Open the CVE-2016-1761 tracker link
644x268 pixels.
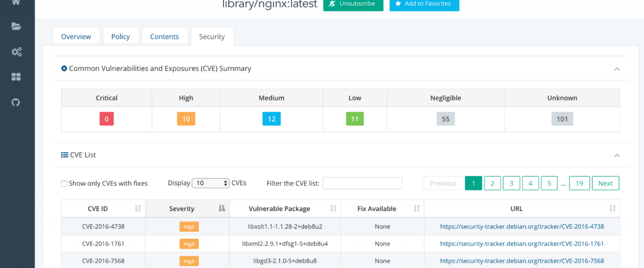coord(522,244)
